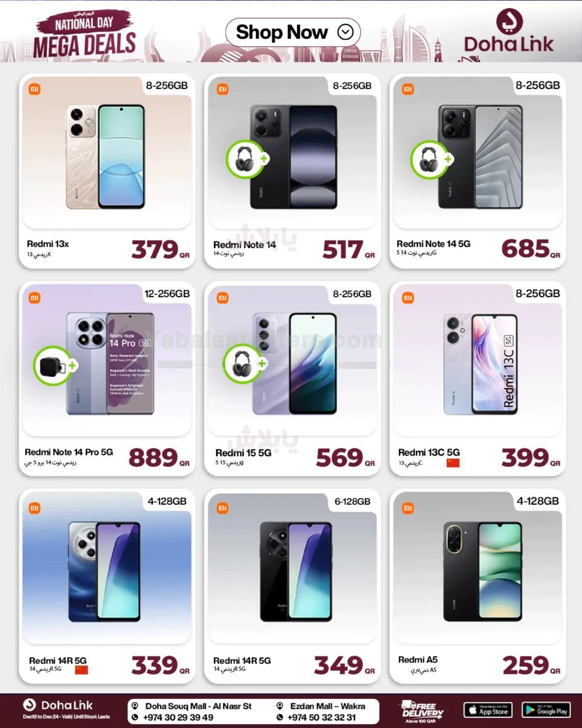Click the 339 QR price on Redmi 14R

pos(160,665)
